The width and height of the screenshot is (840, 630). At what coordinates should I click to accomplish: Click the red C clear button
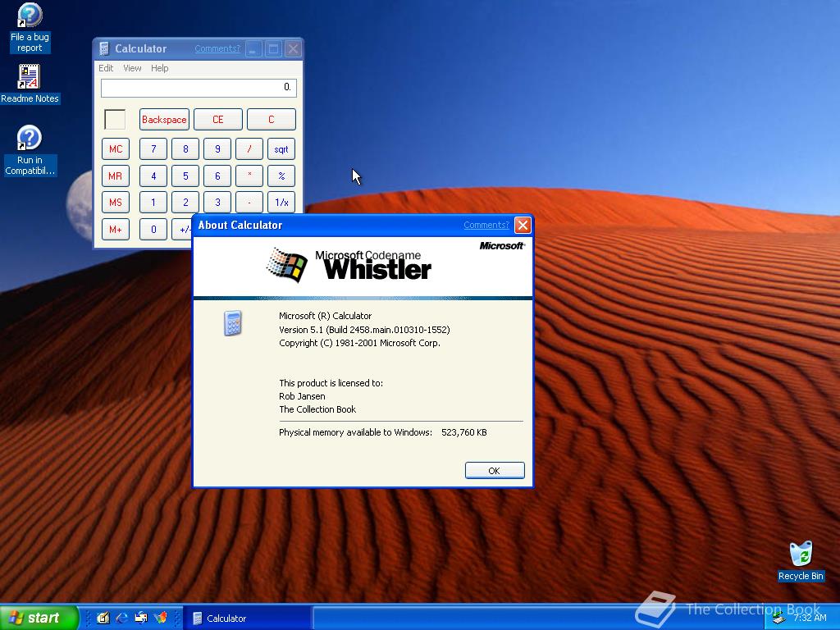pos(271,120)
